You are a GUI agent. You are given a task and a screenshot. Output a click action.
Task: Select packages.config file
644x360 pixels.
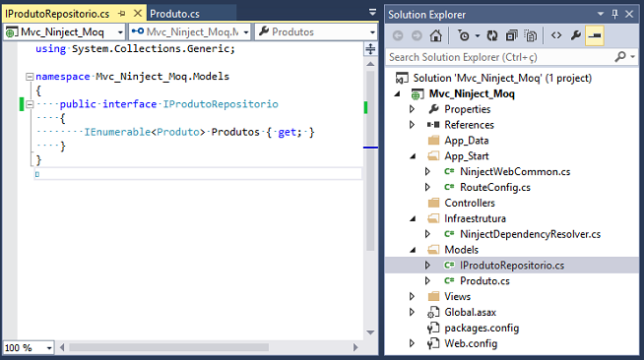(x=482, y=328)
